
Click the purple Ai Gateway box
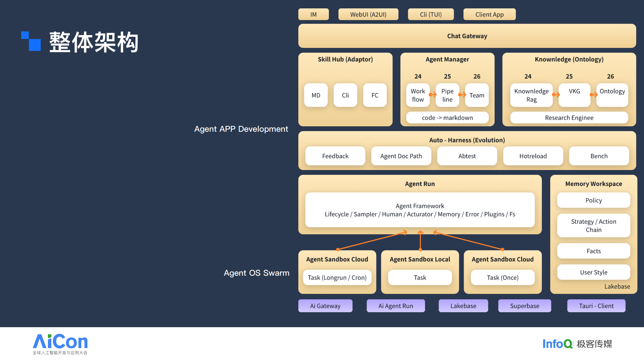[x=325, y=306]
